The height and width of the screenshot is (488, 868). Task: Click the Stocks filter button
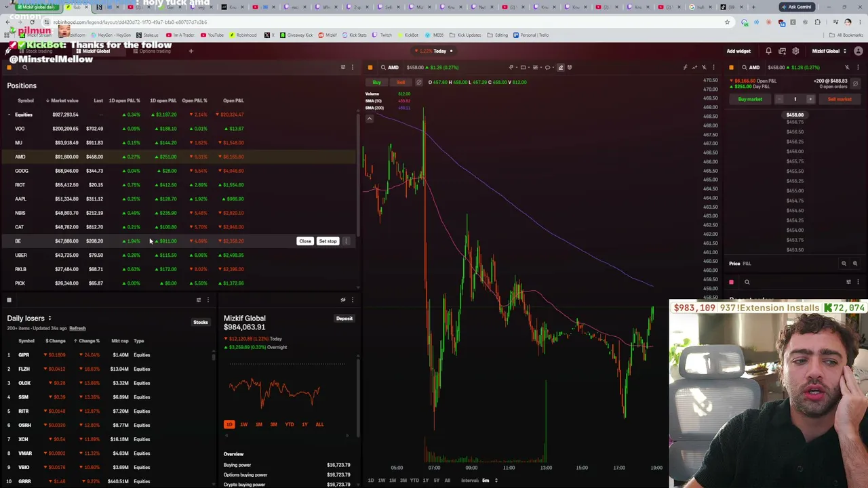tap(200, 323)
